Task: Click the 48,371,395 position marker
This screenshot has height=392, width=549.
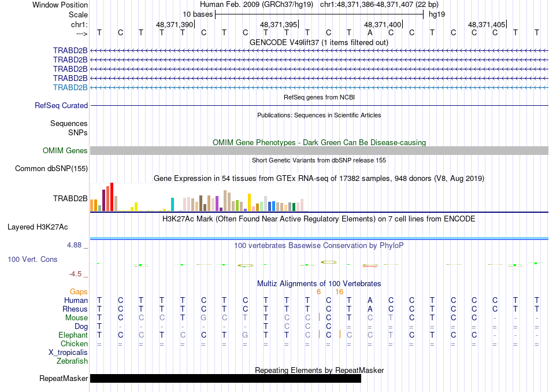Action: (279, 24)
